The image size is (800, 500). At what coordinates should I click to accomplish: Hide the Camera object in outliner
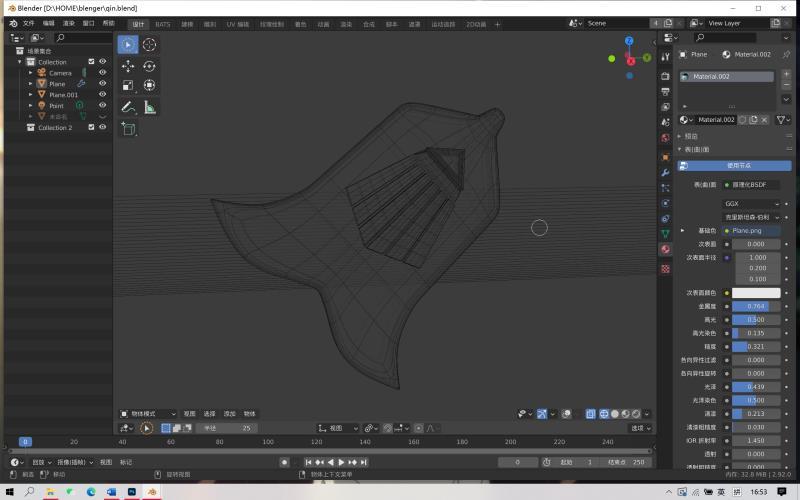[x=102, y=73]
